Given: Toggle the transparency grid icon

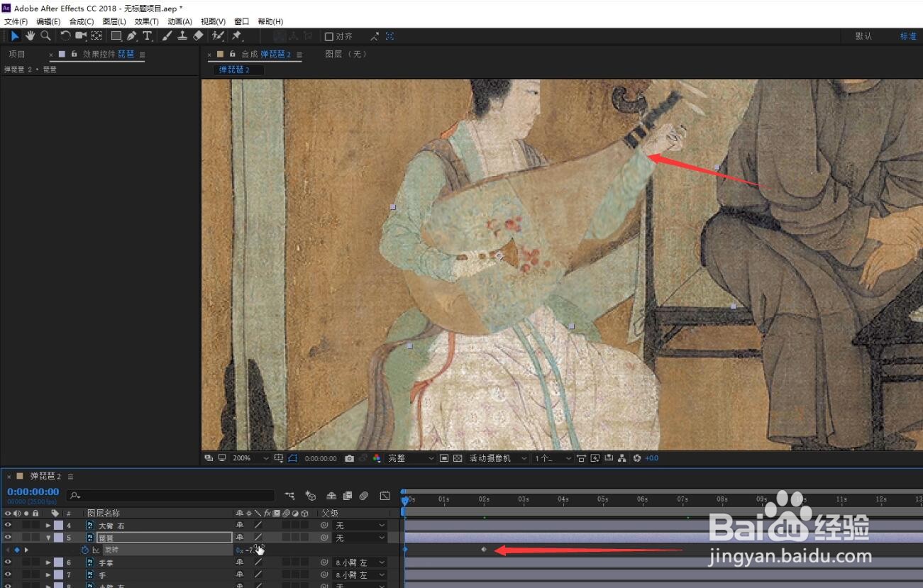Looking at the screenshot, I should pos(458,458).
